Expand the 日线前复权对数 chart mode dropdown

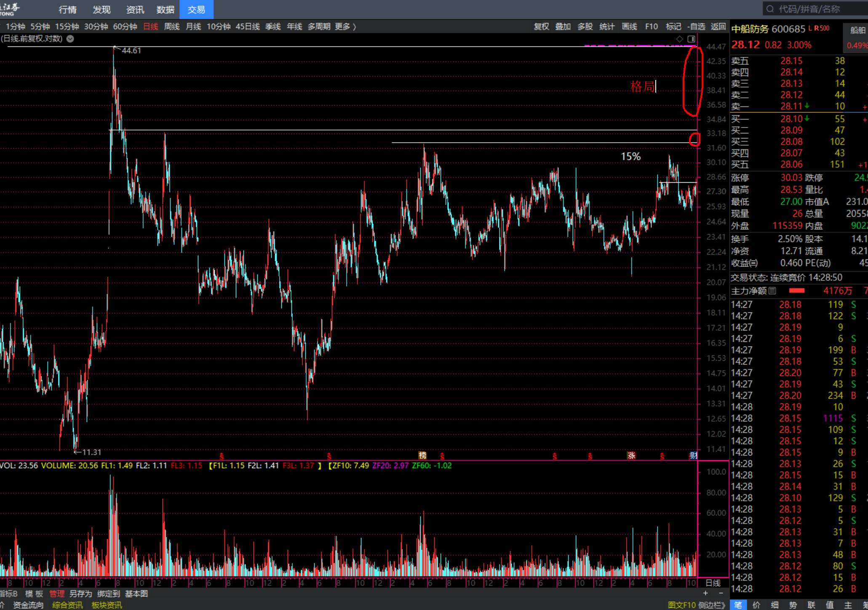(70, 39)
